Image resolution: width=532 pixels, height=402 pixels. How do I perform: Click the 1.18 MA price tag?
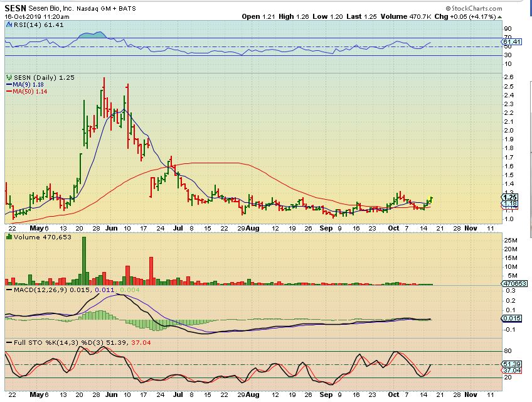[510, 204]
